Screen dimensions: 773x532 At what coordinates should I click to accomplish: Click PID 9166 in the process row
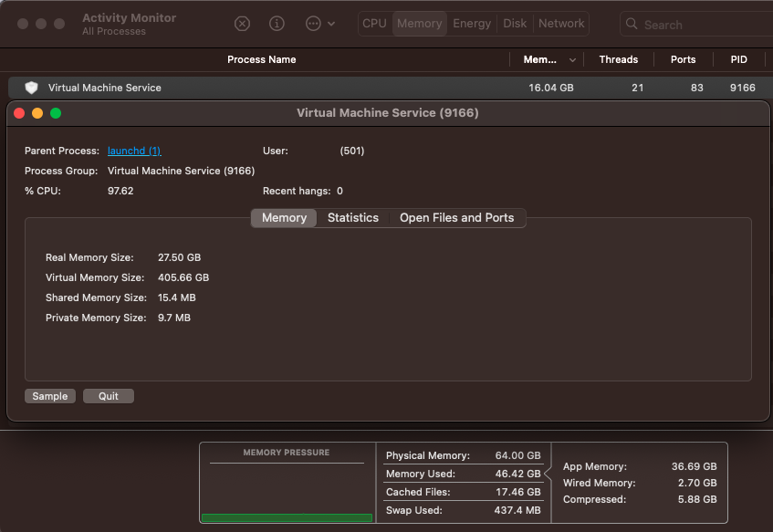coord(743,88)
